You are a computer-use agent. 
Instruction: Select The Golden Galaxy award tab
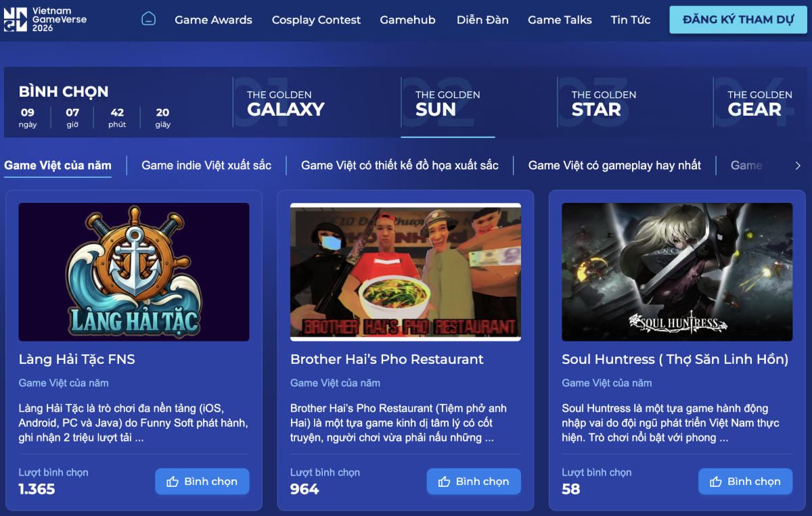(286, 103)
